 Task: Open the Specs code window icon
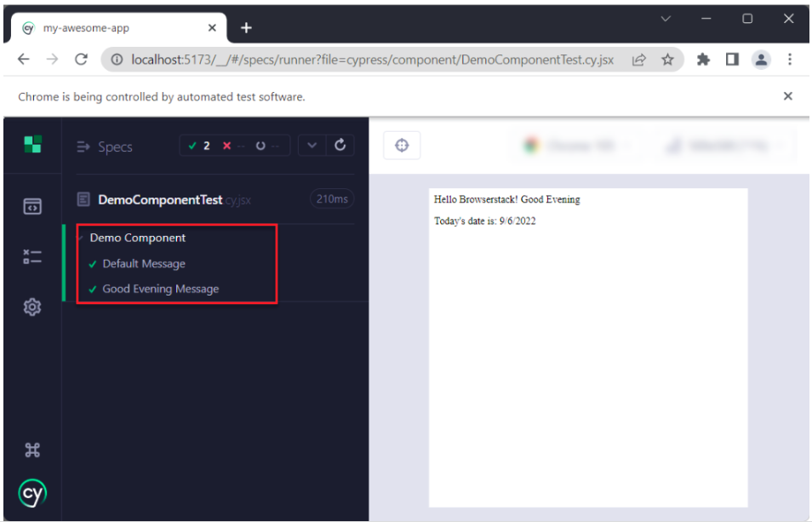pyautogui.click(x=32, y=206)
